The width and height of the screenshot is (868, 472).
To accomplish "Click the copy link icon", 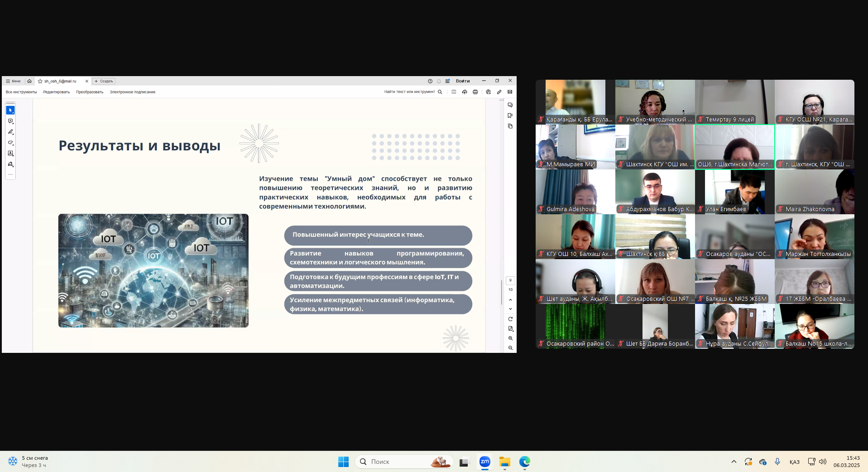I will [499, 92].
